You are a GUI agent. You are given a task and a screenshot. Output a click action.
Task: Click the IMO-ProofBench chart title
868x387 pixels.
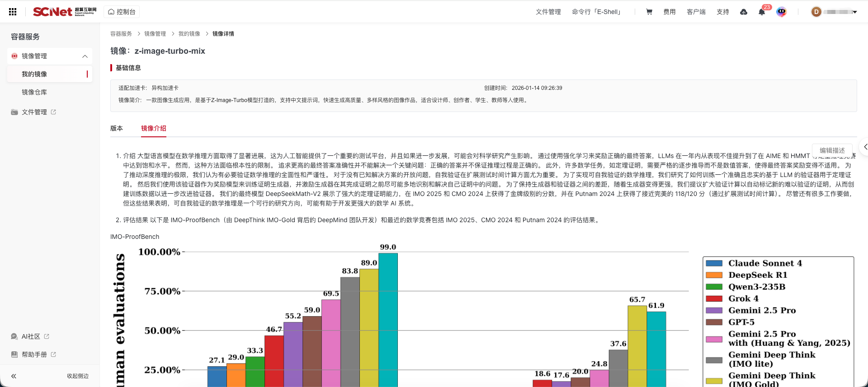135,237
